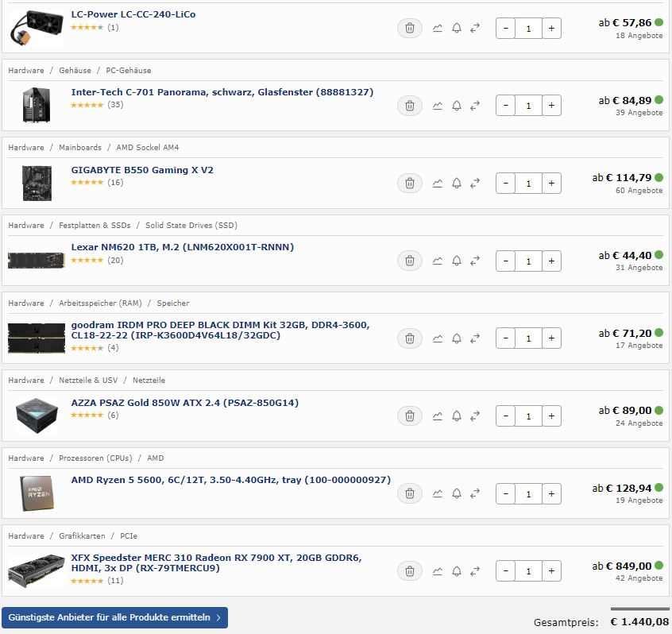Click swap arrows icon for XFX Speedster MERC 310

475,571
